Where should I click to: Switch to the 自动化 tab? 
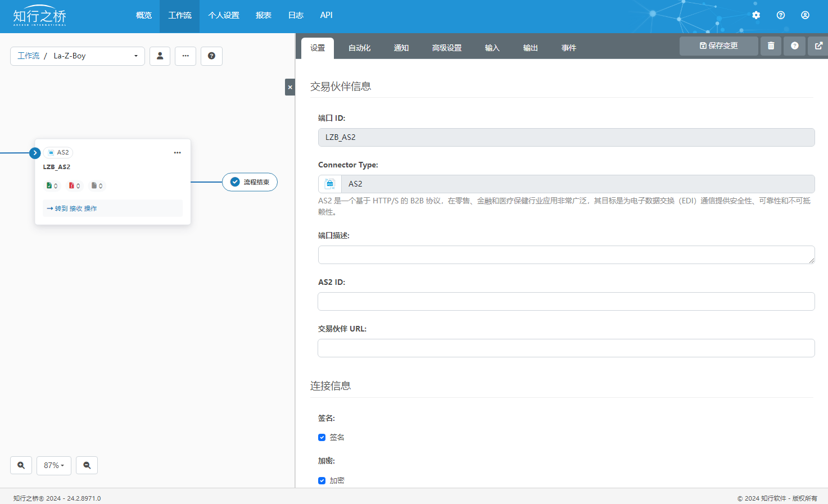coord(359,48)
